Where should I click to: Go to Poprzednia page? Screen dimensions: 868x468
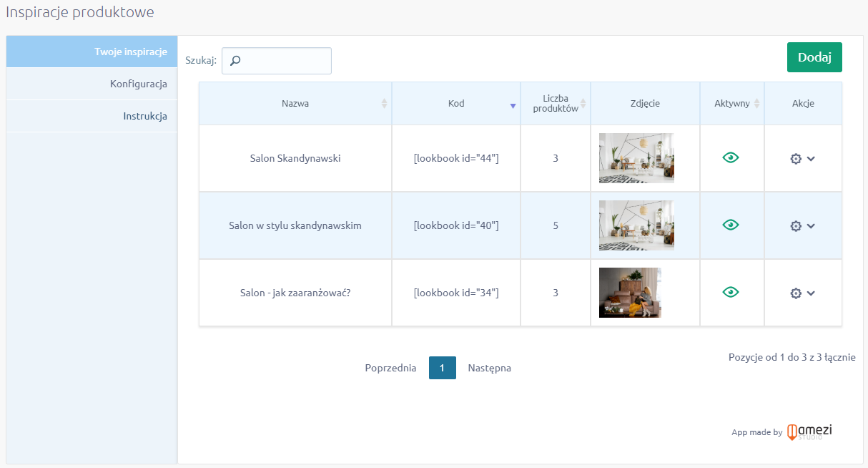390,368
